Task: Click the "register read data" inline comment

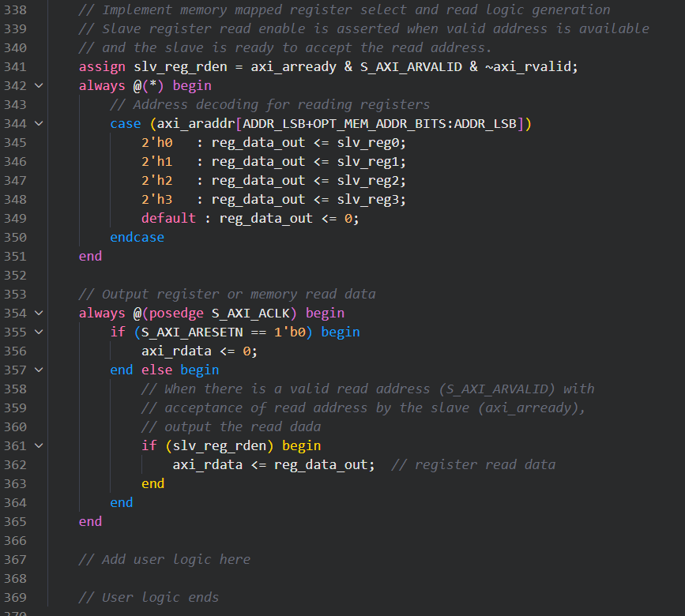Action: point(473,464)
